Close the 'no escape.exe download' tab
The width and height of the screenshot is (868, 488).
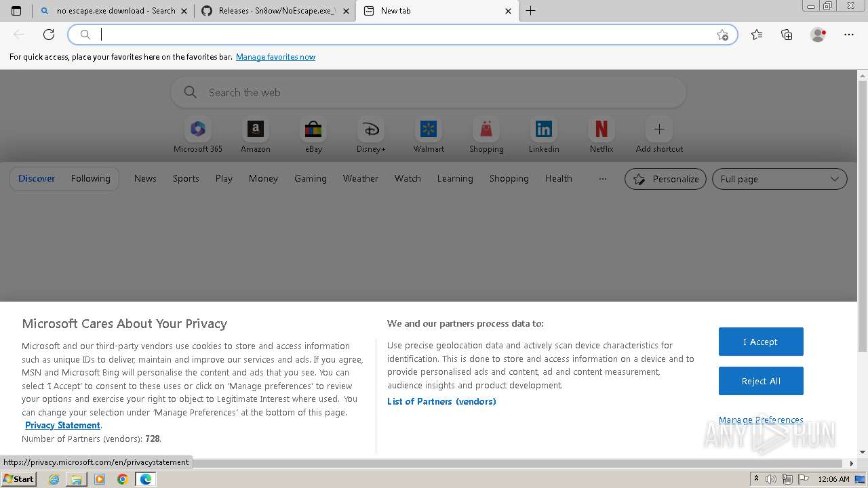click(184, 11)
